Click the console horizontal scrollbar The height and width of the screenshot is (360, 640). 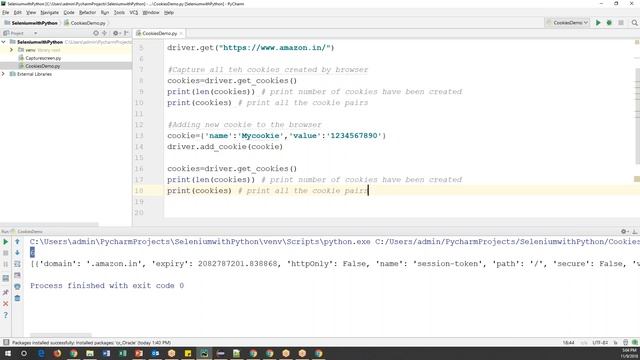[61, 335]
